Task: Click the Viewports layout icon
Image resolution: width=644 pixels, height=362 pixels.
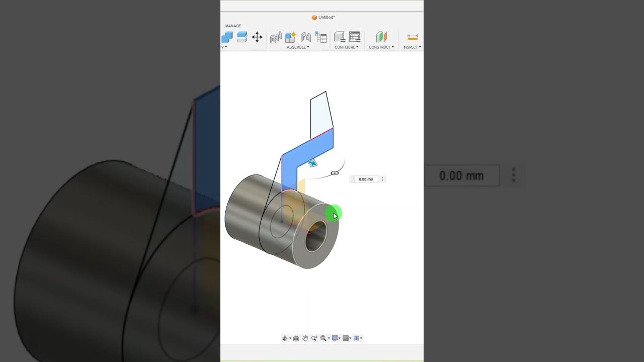Action: [x=356, y=338]
